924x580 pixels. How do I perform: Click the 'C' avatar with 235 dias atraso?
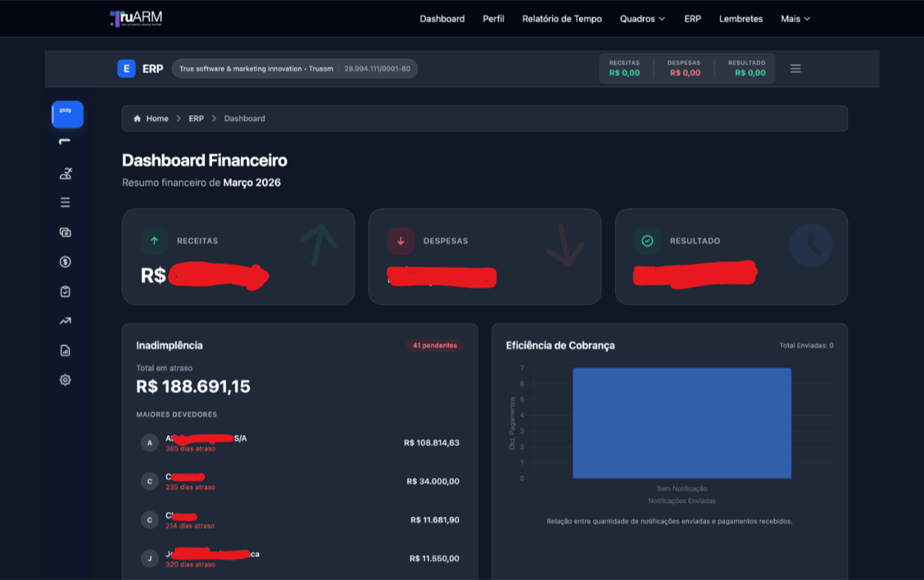[150, 481]
